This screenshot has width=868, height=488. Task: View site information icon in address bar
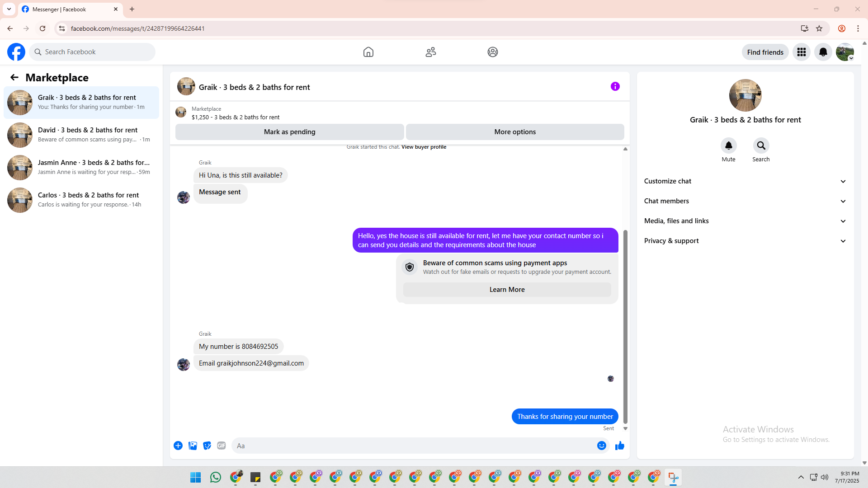(x=62, y=28)
